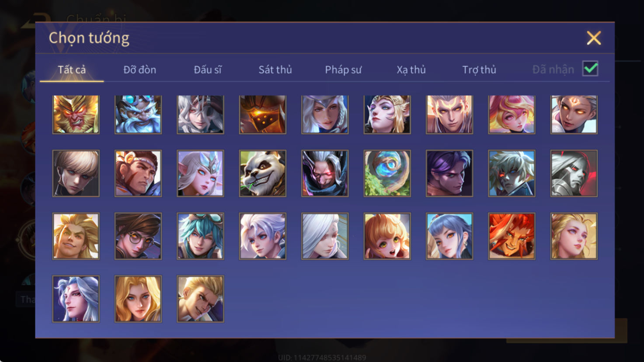This screenshot has width=644, height=362.
Task: Select the golden monkey king hero portrait
Action: 76,114
